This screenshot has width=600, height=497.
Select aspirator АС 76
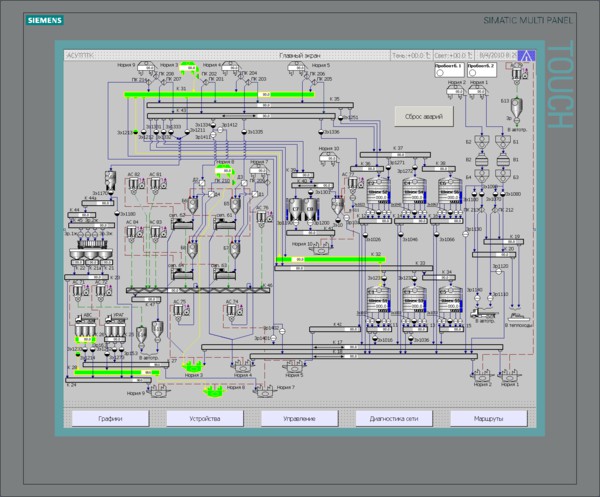[263, 217]
